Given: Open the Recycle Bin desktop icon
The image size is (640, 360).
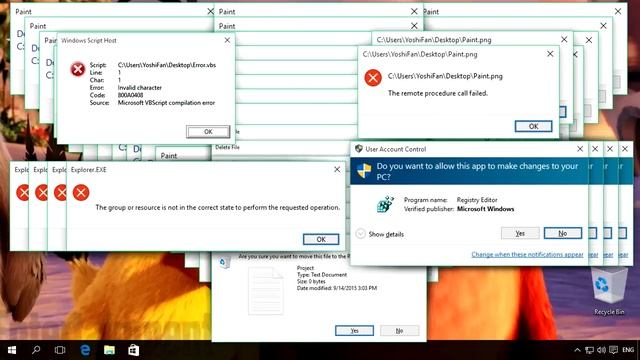Looking at the screenshot, I should (x=609, y=291).
